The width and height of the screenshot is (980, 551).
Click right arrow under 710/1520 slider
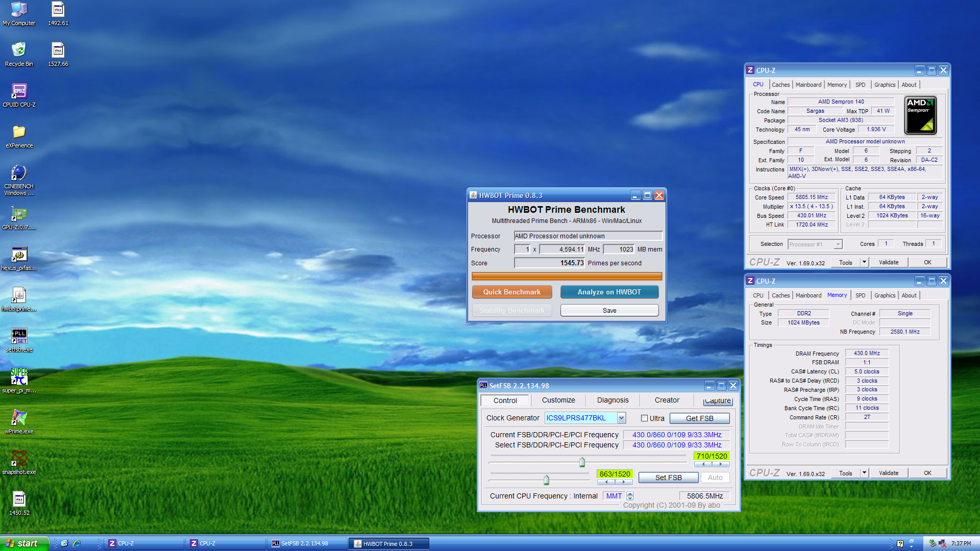720,464
